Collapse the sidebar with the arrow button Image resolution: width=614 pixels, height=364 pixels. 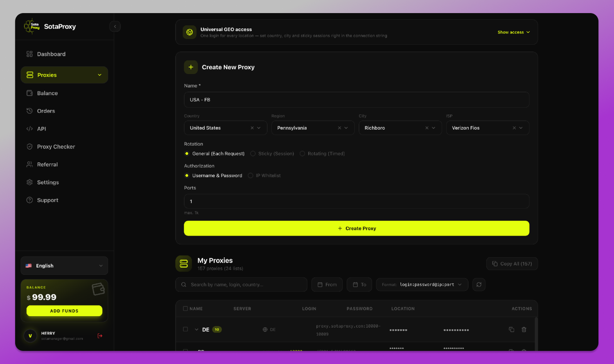click(x=115, y=27)
